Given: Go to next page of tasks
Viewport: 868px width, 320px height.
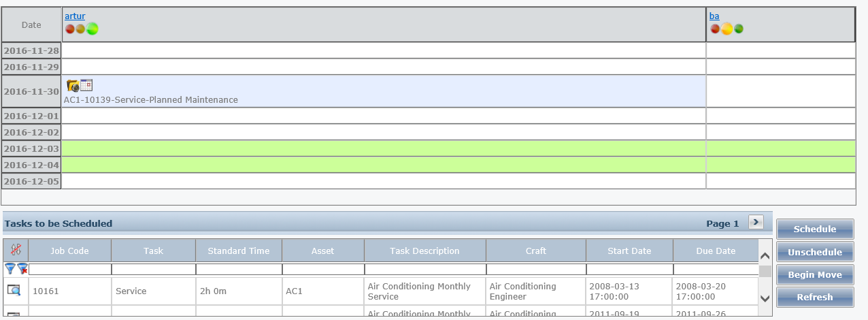Looking at the screenshot, I should point(756,222).
